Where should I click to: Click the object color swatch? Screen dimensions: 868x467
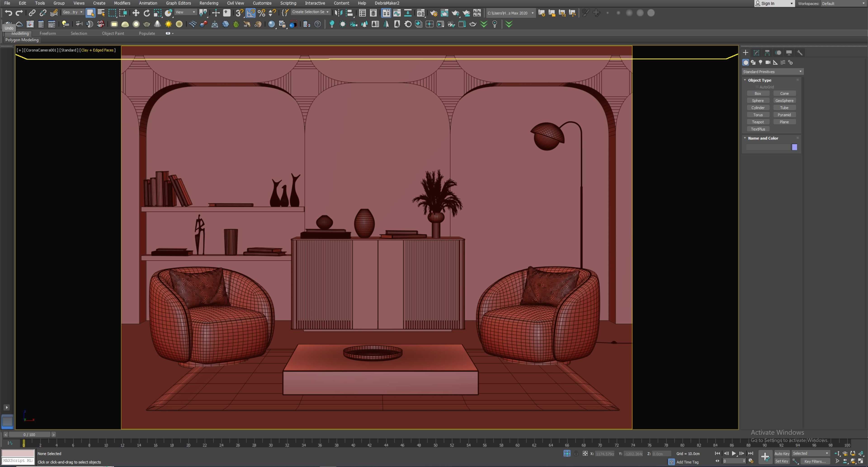coord(795,147)
